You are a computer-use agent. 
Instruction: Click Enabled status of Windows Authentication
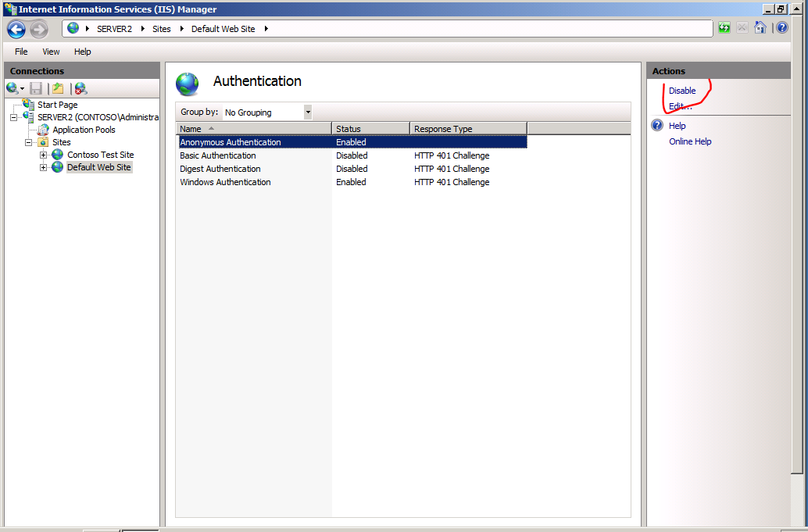coord(351,182)
